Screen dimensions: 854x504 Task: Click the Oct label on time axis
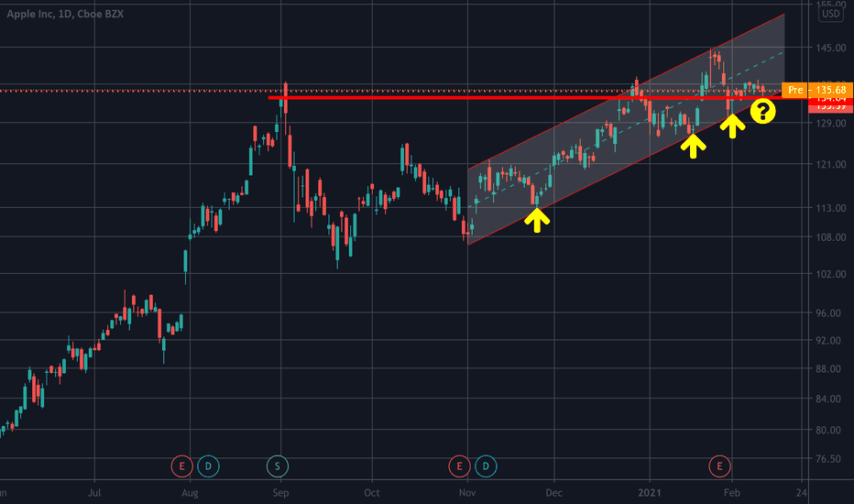pyautogui.click(x=371, y=493)
